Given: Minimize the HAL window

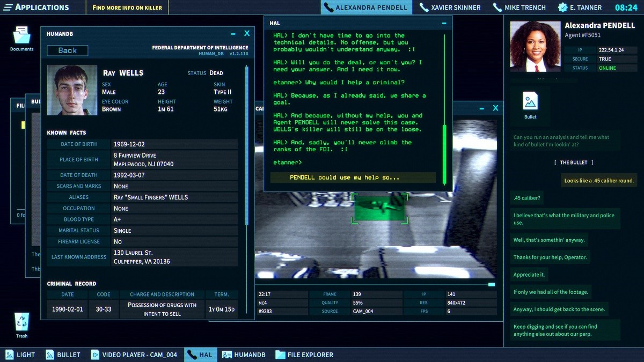Looking at the screenshot, I should coord(444,24).
